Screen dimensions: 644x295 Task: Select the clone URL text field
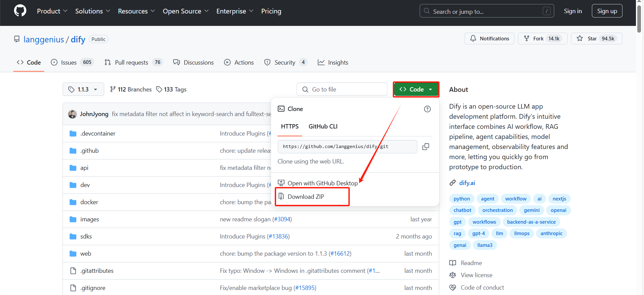pyautogui.click(x=347, y=147)
